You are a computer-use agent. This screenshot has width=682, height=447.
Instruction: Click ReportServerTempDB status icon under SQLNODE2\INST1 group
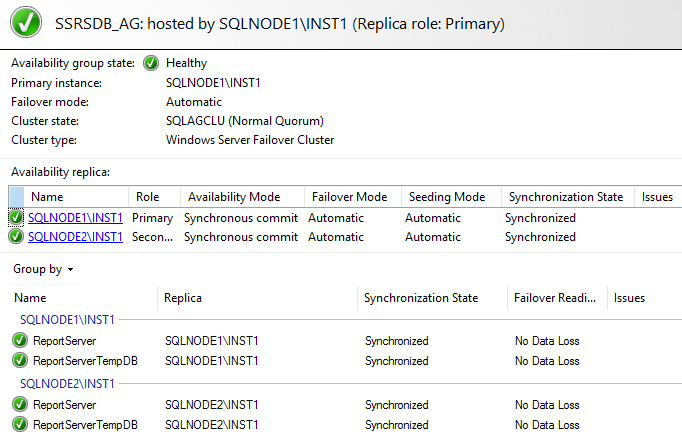click(x=20, y=425)
